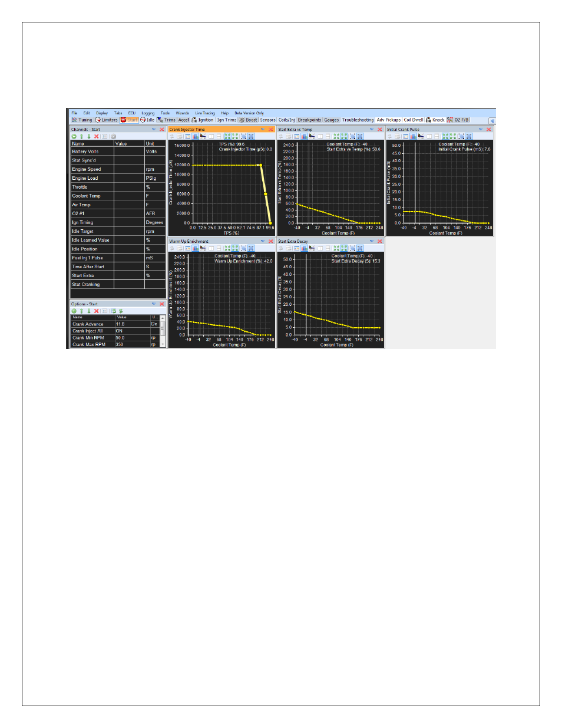Open Initial Crank Pulse panel dropdown arrow
The height and width of the screenshot is (728, 562).
[481, 129]
